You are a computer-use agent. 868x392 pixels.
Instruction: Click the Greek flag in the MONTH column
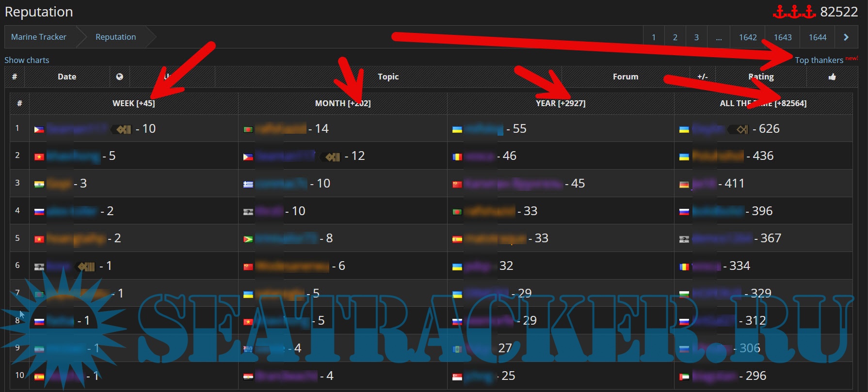(x=248, y=184)
